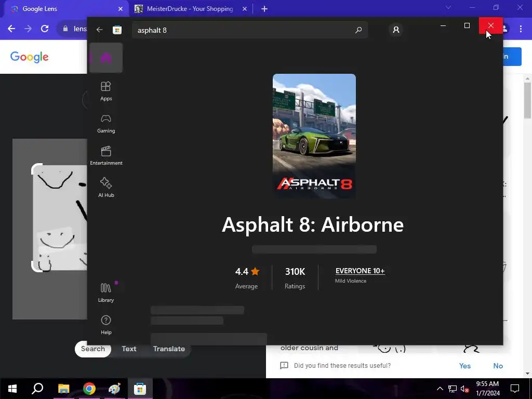Open the Windows Start menu
The width and height of the screenshot is (532, 399).
[x=12, y=389]
